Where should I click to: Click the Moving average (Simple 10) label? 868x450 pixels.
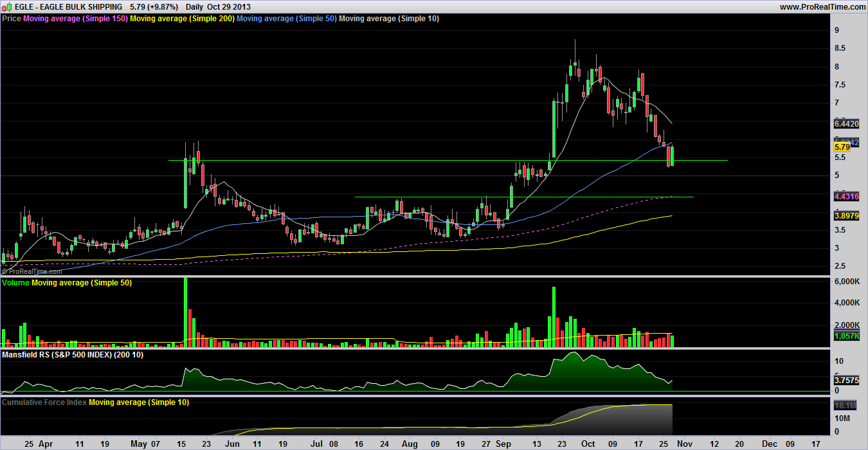[389, 19]
